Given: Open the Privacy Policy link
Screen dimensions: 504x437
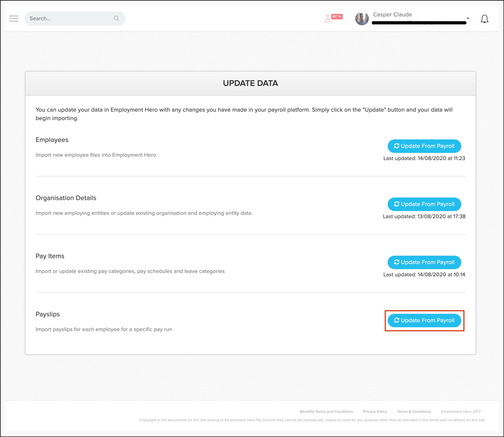Looking at the screenshot, I should 375,411.
